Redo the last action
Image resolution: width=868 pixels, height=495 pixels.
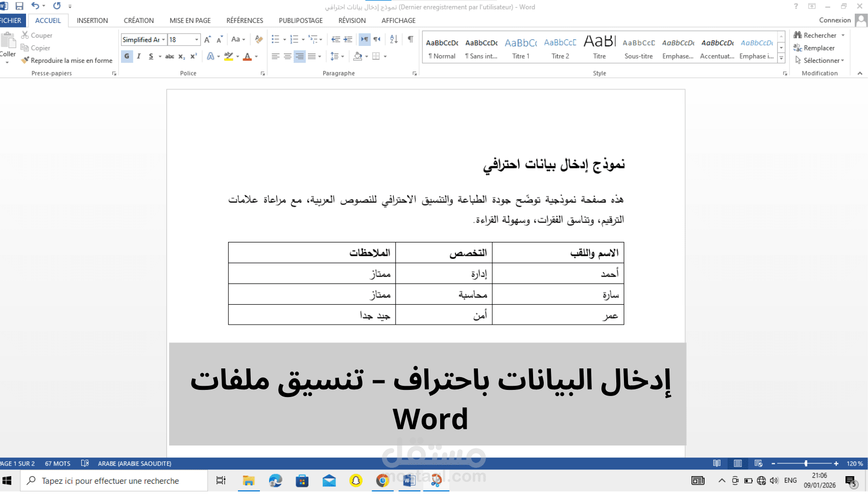(57, 6)
